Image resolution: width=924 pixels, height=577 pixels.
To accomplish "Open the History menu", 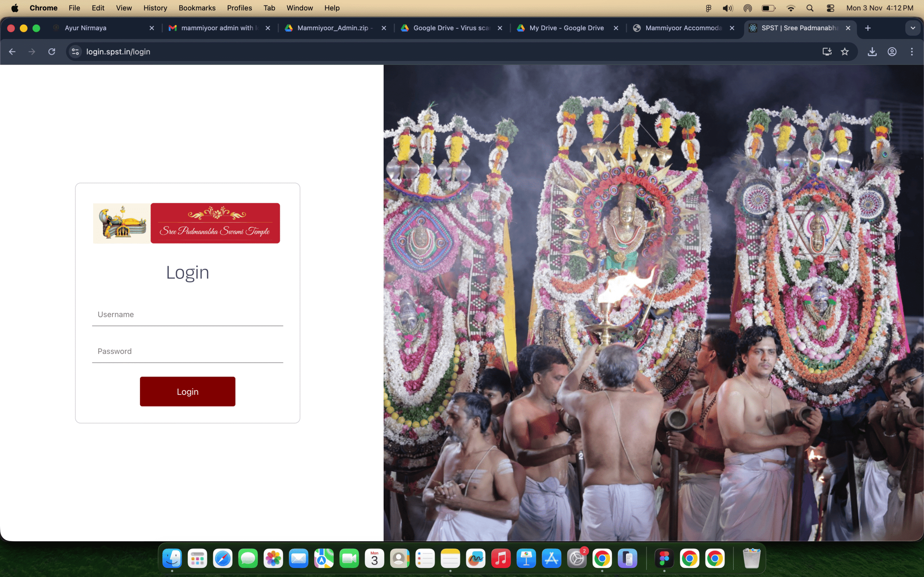I will click(155, 8).
